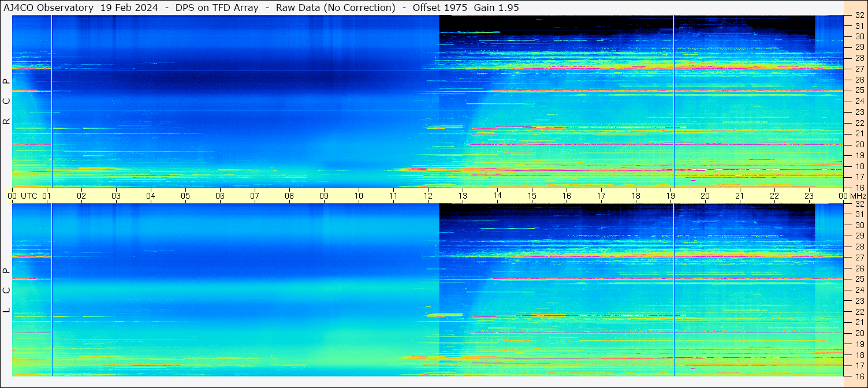Pick hour label 07 on the time axis
The height and width of the screenshot is (388, 868).
point(255,196)
